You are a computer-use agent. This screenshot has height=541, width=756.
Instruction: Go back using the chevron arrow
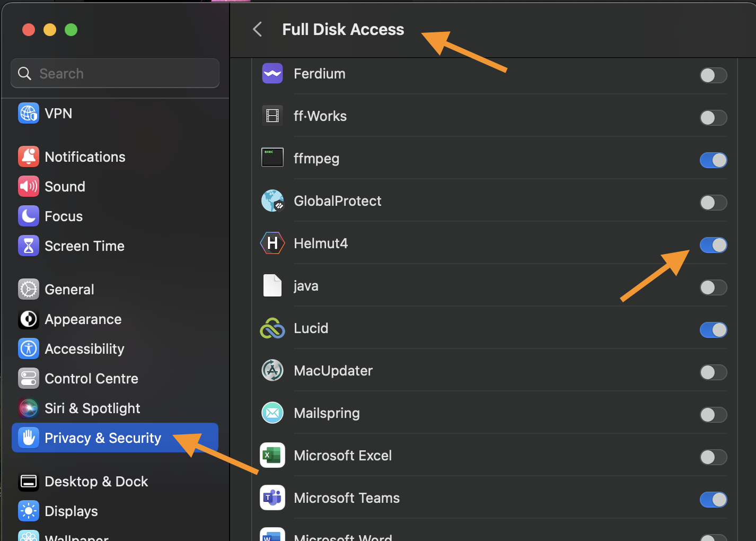pyautogui.click(x=258, y=29)
